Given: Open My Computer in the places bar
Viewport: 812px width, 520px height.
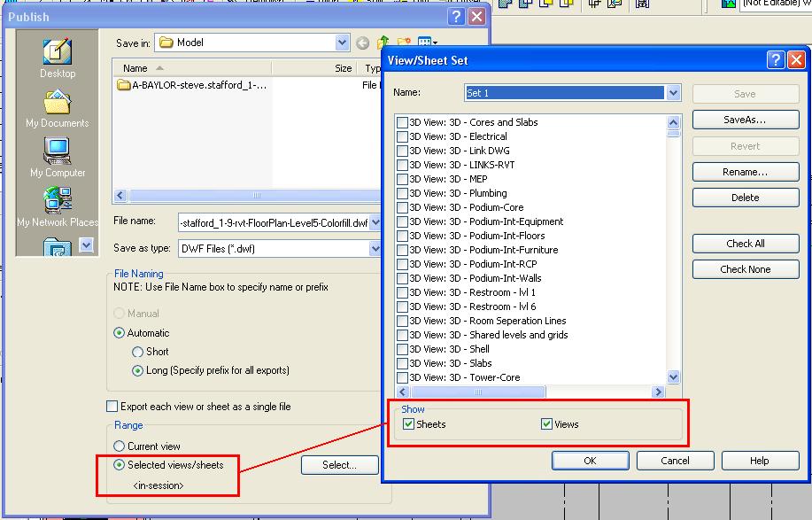Looking at the screenshot, I should 57,158.
